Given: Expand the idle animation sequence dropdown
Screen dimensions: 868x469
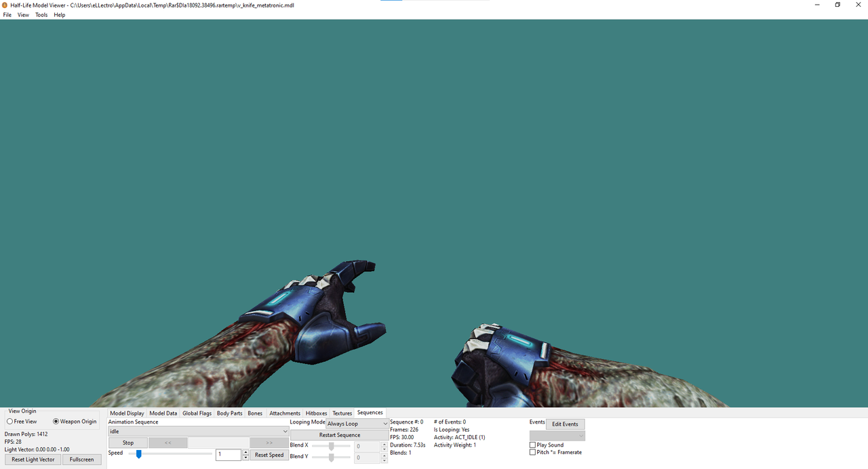Looking at the screenshot, I should 199,431.
